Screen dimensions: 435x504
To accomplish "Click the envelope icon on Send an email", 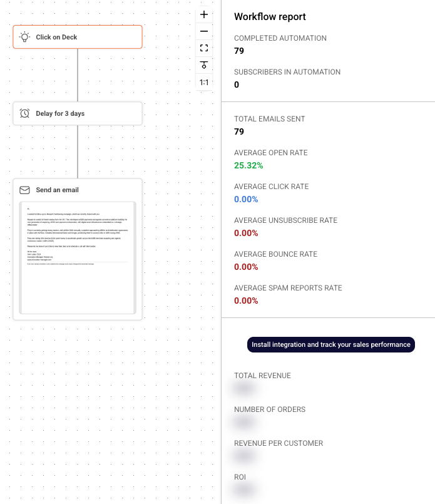I will tap(25, 190).
